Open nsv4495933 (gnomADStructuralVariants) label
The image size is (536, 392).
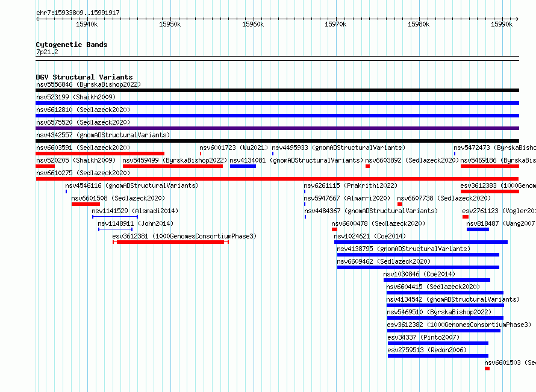point(338,148)
